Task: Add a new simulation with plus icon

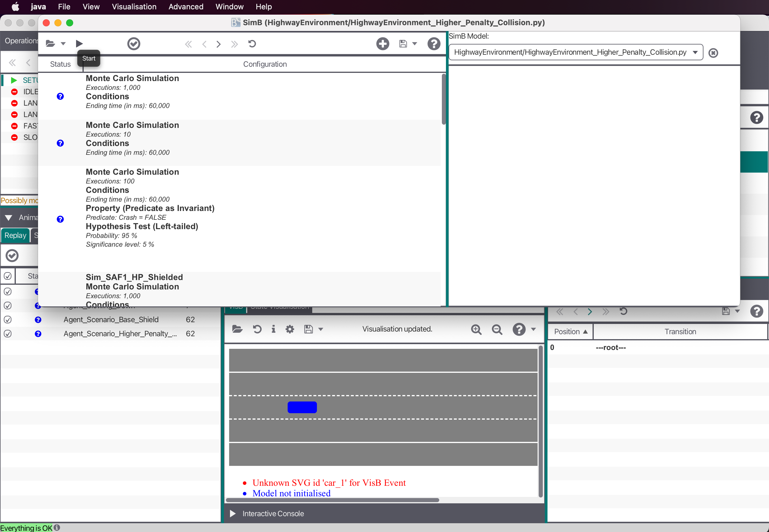Action: click(383, 44)
